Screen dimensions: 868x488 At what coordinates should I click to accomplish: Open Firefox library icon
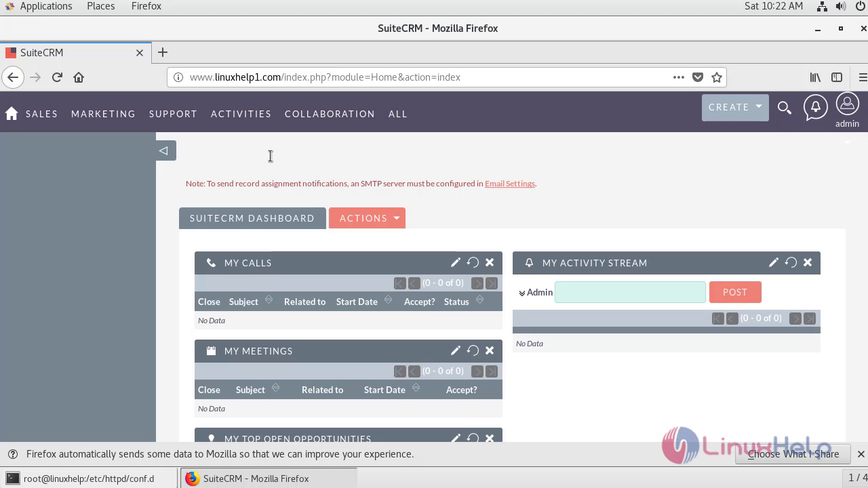(x=816, y=77)
